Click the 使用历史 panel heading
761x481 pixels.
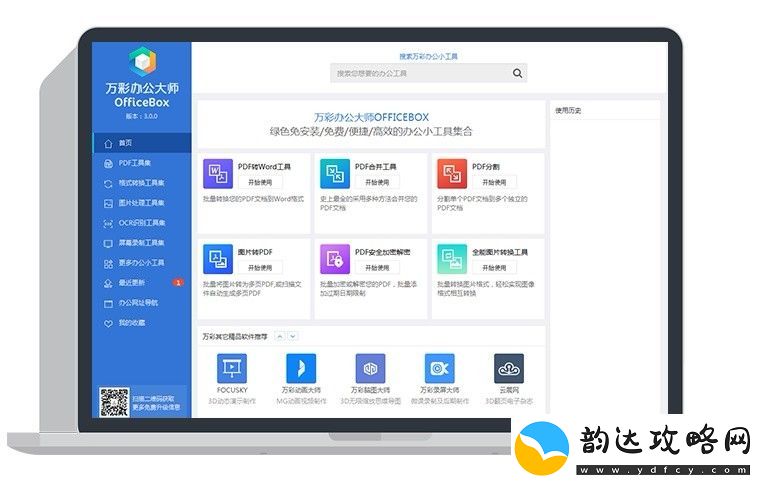568,111
